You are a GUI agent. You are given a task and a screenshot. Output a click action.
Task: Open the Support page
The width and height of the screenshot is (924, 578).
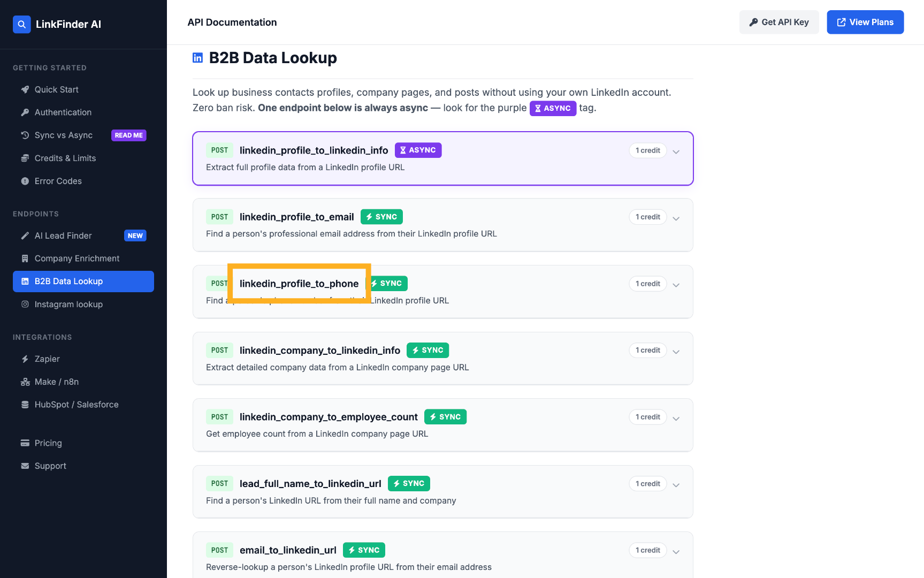click(83, 466)
